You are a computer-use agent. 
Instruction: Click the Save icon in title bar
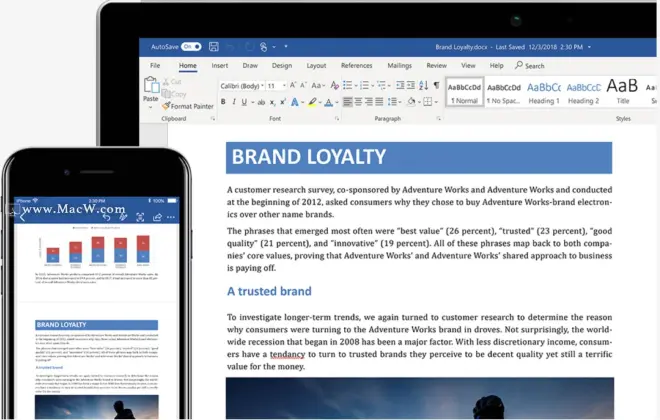point(214,47)
